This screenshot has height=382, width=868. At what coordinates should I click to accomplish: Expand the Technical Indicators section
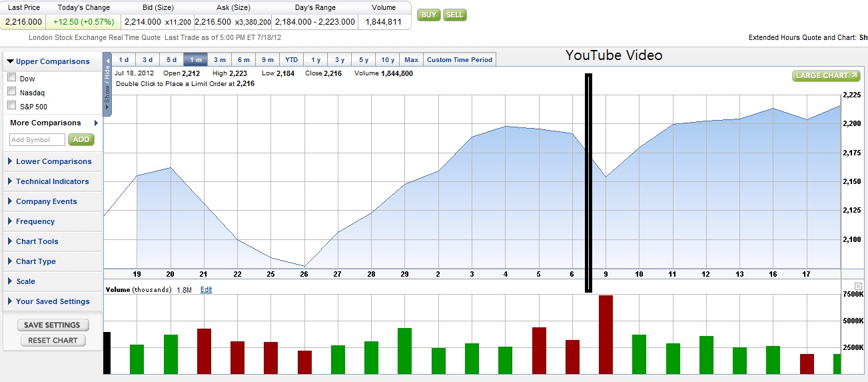tap(52, 181)
